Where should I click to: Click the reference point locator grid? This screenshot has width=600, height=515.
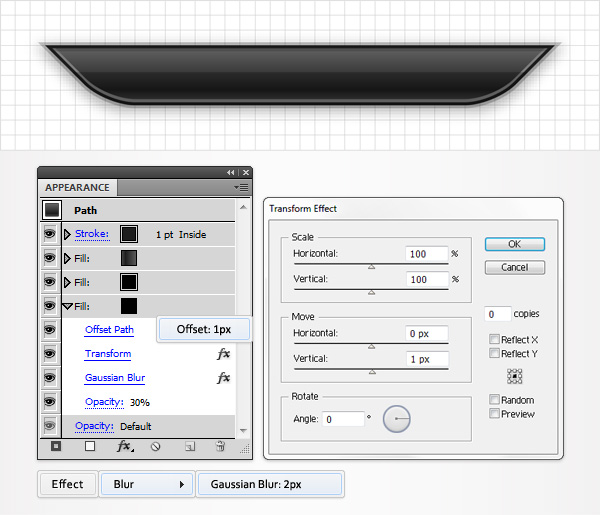(x=515, y=376)
